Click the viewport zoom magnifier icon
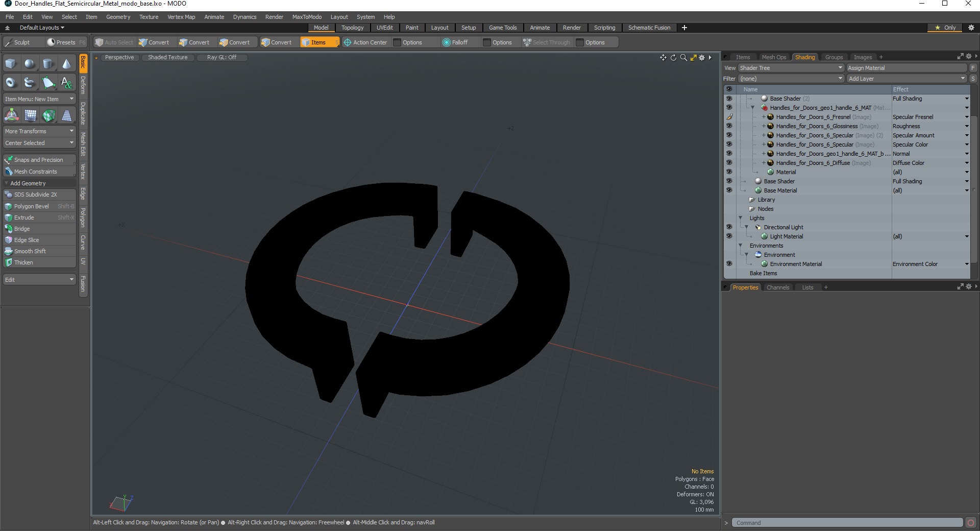The height and width of the screenshot is (531, 980). click(683, 58)
